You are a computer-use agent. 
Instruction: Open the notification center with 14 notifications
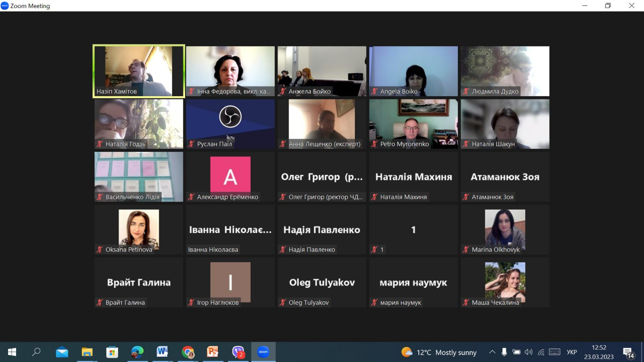(x=629, y=353)
